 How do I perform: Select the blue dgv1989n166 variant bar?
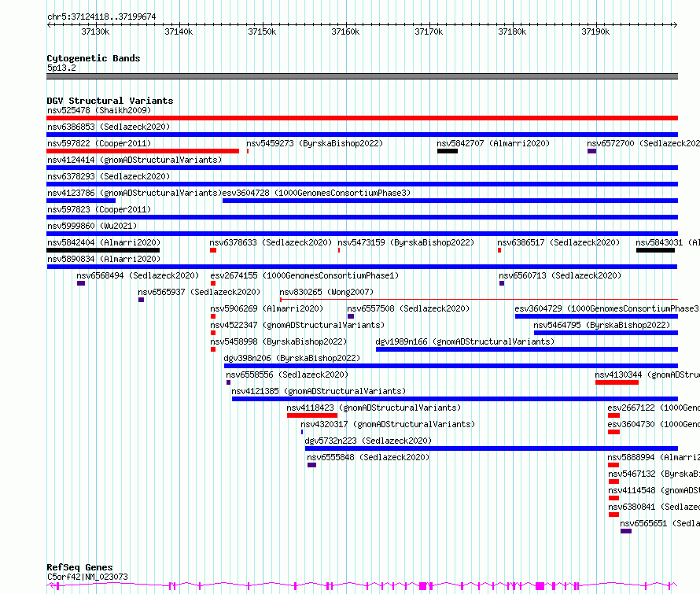point(527,349)
